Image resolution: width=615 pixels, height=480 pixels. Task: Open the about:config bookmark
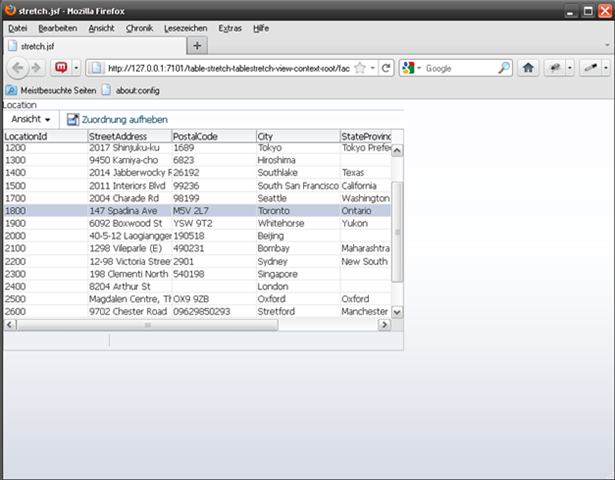pos(131,90)
